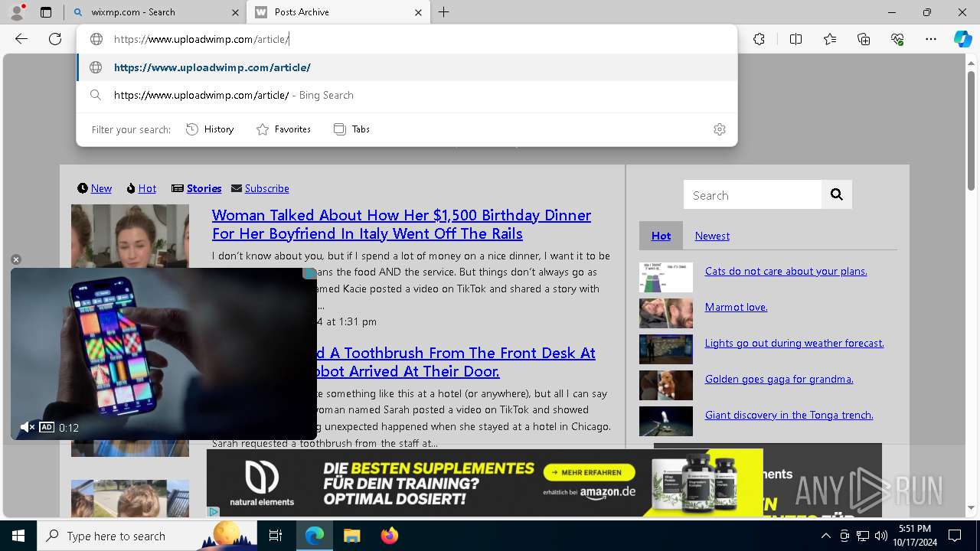Open Giant discovery in the Tonga trench
This screenshot has height=551, width=980.
[789, 415]
